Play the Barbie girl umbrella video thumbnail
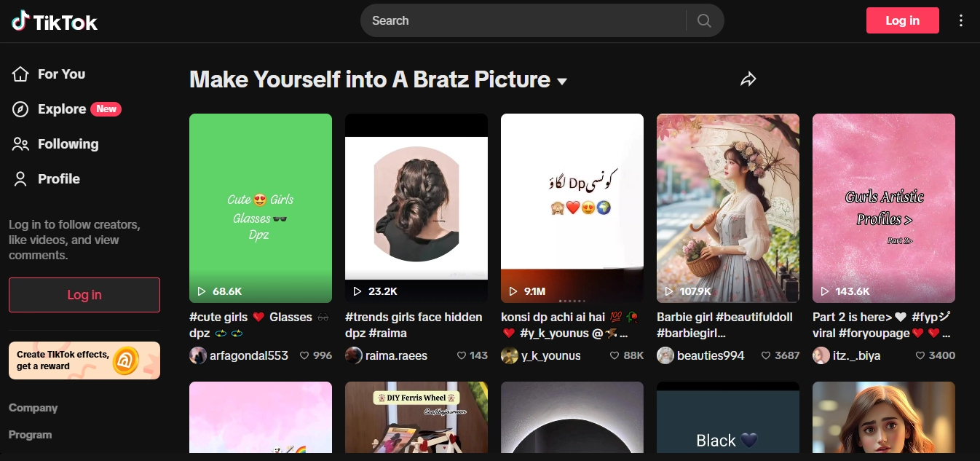This screenshot has height=461, width=980. click(728, 208)
